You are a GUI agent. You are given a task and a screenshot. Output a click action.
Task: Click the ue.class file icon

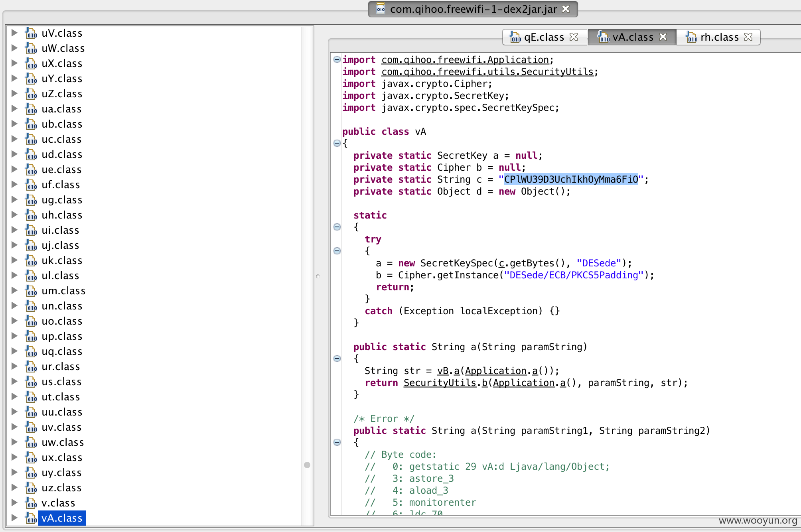[31, 169]
